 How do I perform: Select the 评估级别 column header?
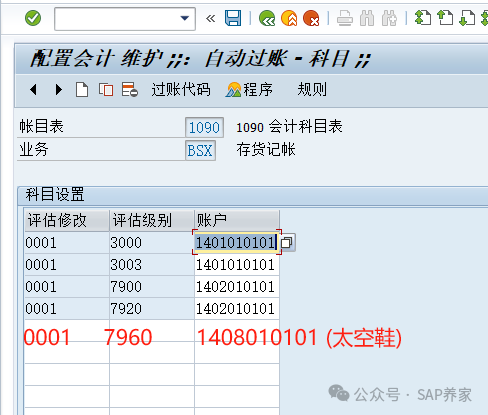point(152,220)
